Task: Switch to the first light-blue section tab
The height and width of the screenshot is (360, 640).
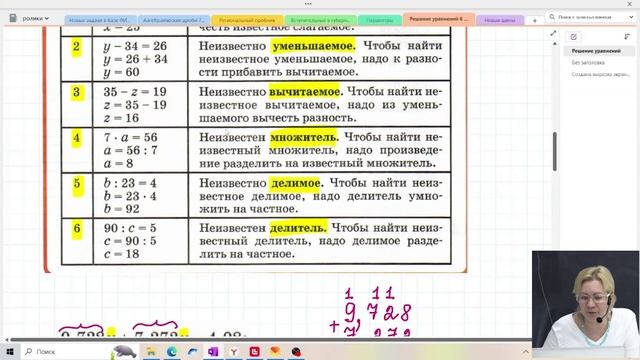Action: click(100, 20)
